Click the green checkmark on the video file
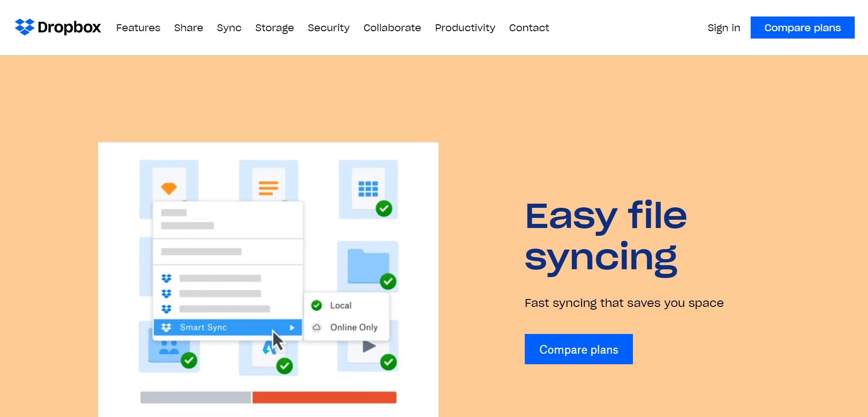 point(389,362)
